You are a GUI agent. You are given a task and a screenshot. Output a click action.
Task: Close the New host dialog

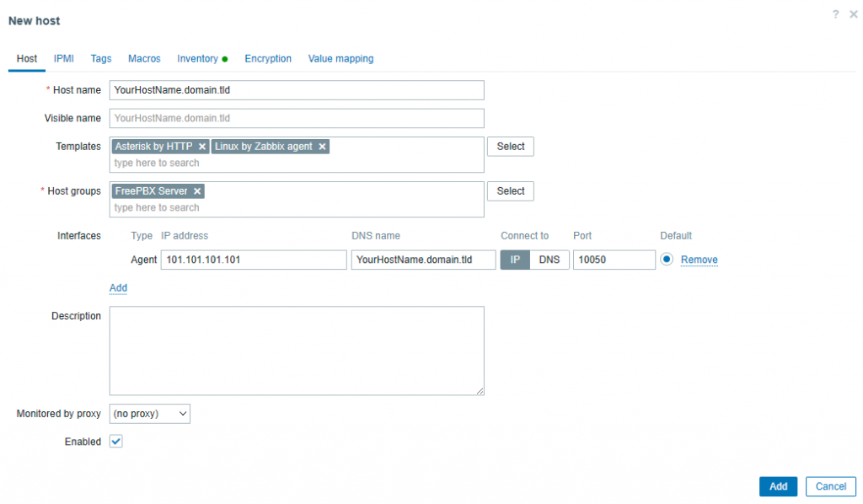click(x=853, y=14)
